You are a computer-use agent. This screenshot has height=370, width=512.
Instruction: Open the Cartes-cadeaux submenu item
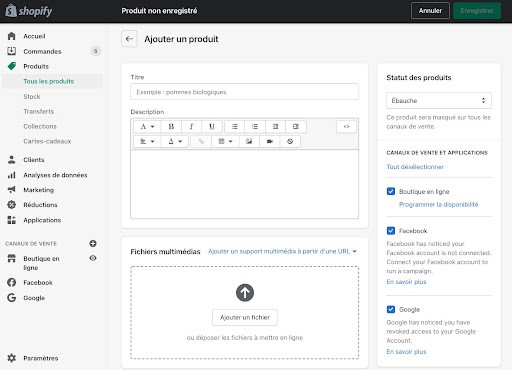(47, 141)
